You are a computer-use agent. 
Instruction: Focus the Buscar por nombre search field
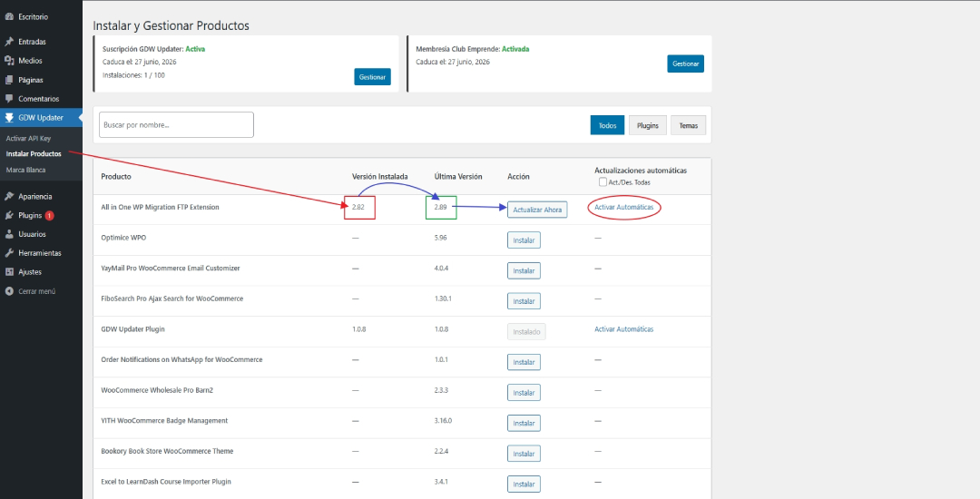point(176,125)
